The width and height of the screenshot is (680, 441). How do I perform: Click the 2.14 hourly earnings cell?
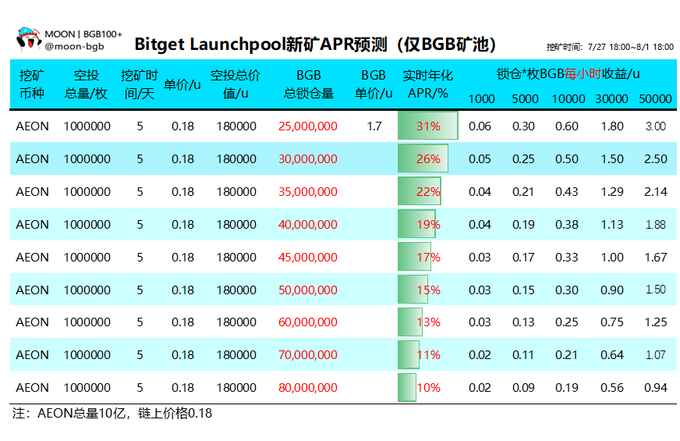tap(655, 192)
